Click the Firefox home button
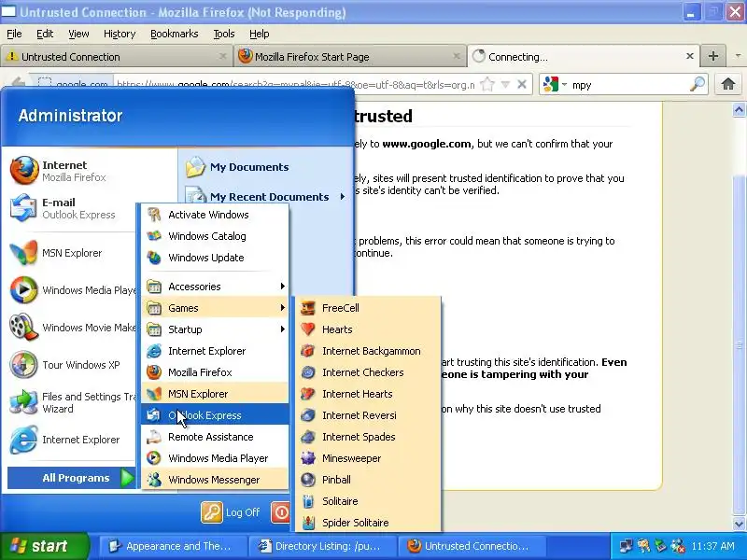Viewport: 747px width, 560px height. tap(727, 84)
